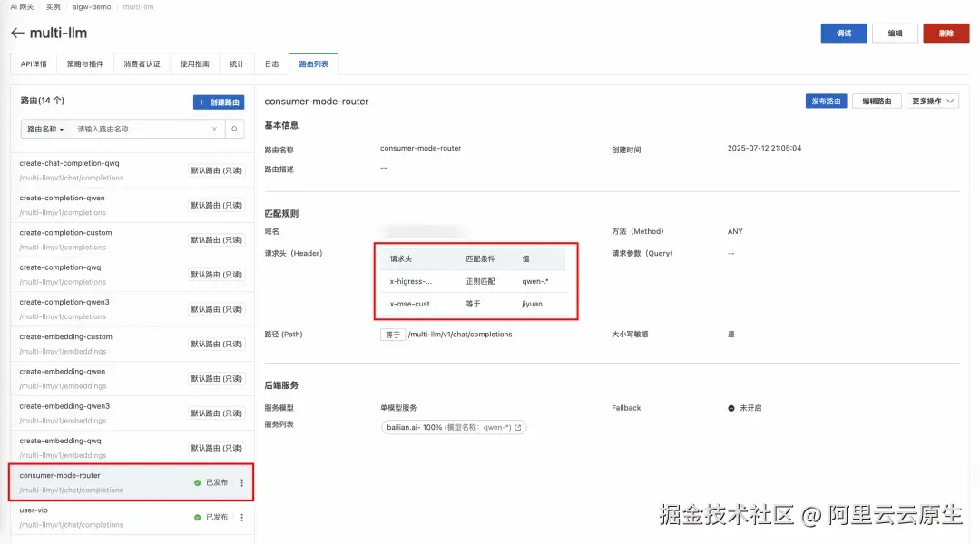Click search magnifier in route name filter
The height and width of the screenshot is (544, 980).
tap(236, 128)
